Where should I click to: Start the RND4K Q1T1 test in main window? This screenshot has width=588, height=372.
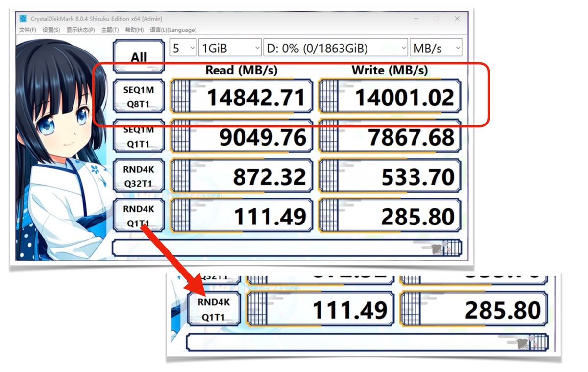(139, 216)
